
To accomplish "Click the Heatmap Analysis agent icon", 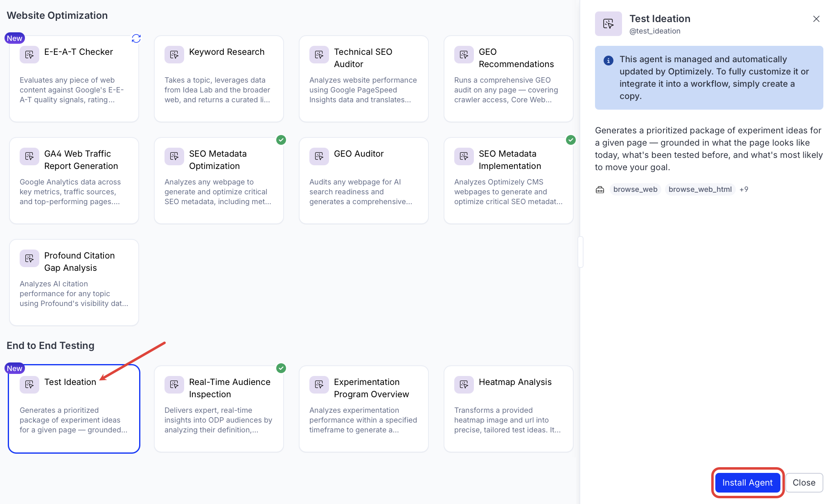I will [464, 385].
